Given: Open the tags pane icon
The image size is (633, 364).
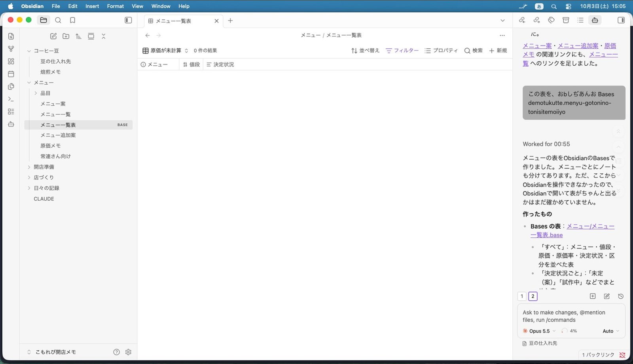Looking at the screenshot, I should tap(551, 20).
